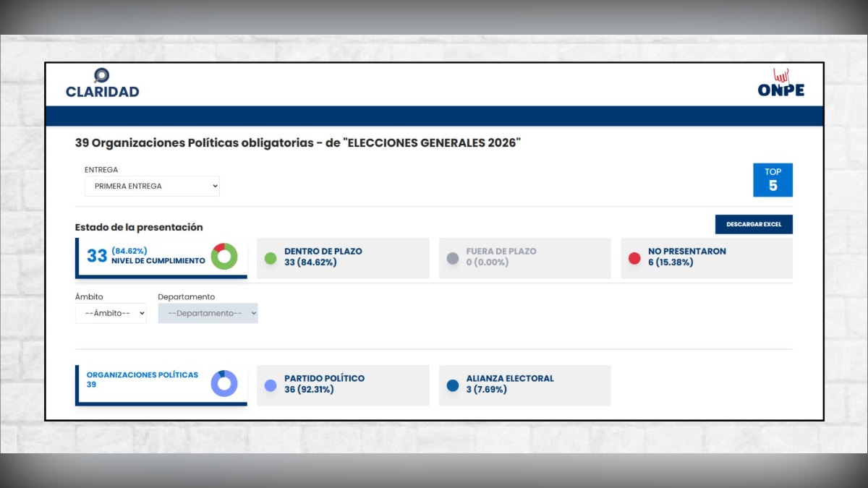Click the dark blue Alianza Electoral dot
This screenshot has height=488, width=868.
453,385
